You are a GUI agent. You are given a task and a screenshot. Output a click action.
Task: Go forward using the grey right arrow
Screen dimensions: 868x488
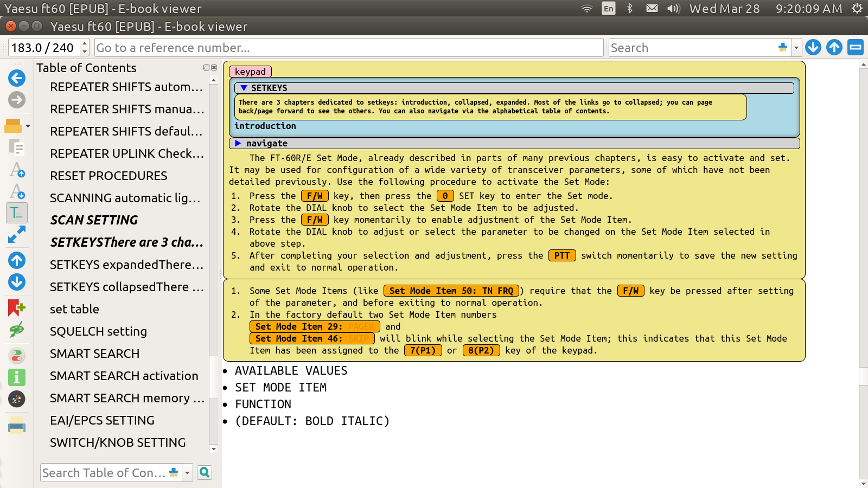[x=17, y=100]
